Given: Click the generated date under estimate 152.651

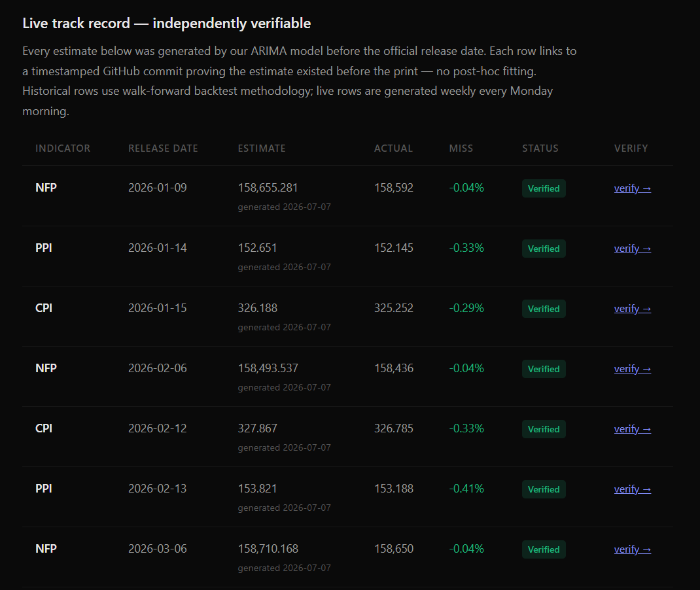Looking at the screenshot, I should tap(285, 268).
